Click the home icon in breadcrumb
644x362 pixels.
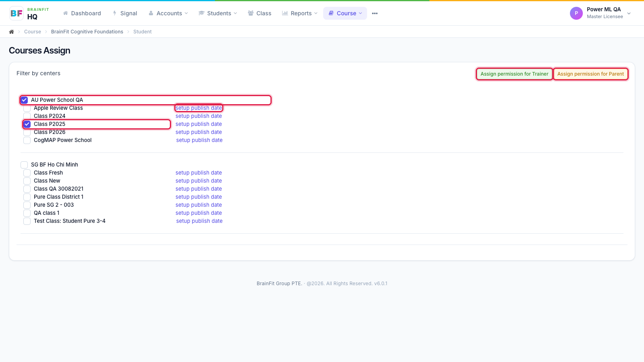[12, 32]
